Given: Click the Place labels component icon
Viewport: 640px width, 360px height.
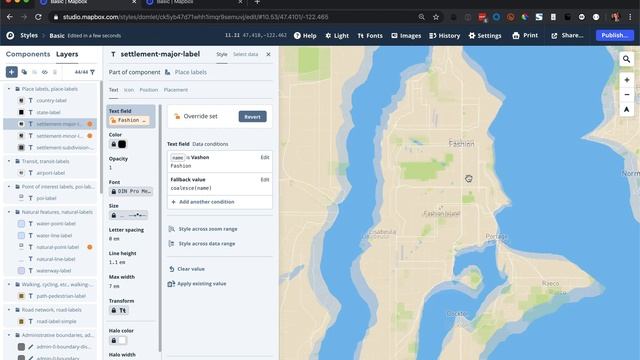Looking at the screenshot, I should point(168,72).
